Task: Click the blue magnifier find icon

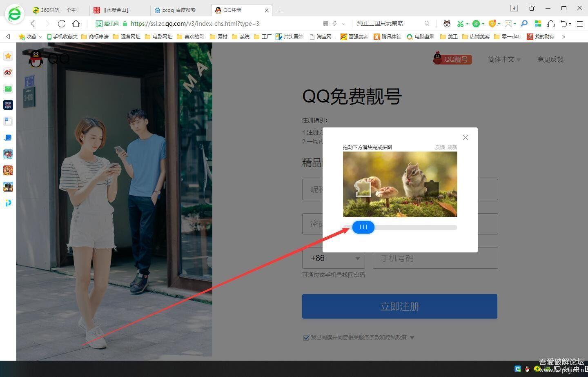Action: pyautogui.click(x=524, y=24)
